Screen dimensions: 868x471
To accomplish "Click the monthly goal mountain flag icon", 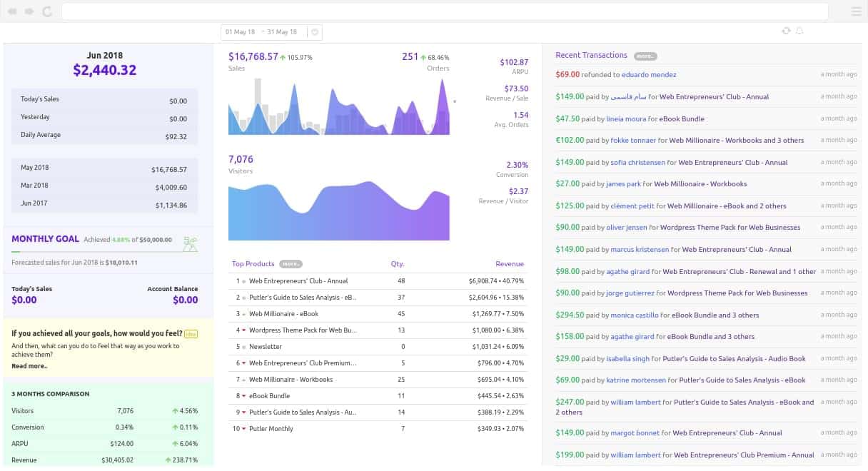I will 190,243.
